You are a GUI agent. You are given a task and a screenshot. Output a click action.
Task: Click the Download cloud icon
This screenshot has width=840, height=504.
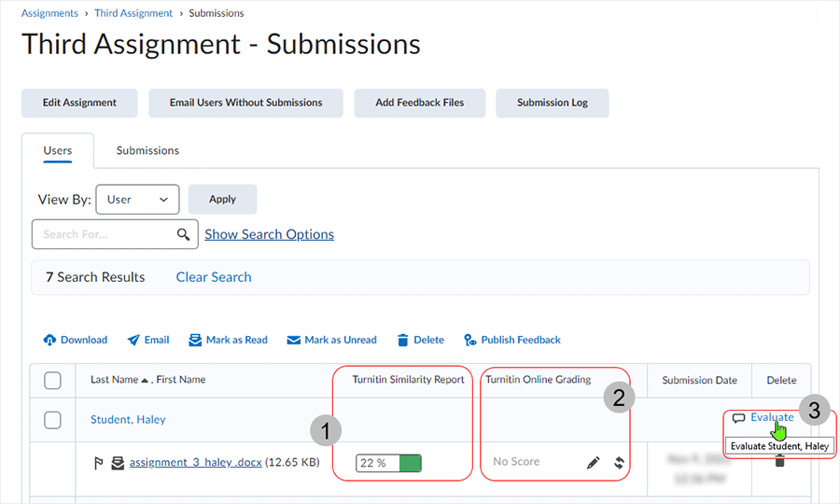(x=49, y=340)
